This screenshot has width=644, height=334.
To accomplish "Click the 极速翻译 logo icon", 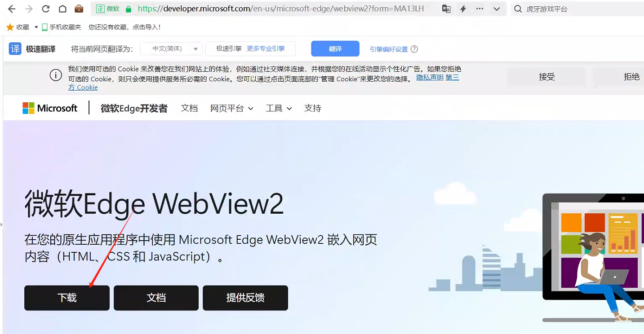I will [15, 48].
